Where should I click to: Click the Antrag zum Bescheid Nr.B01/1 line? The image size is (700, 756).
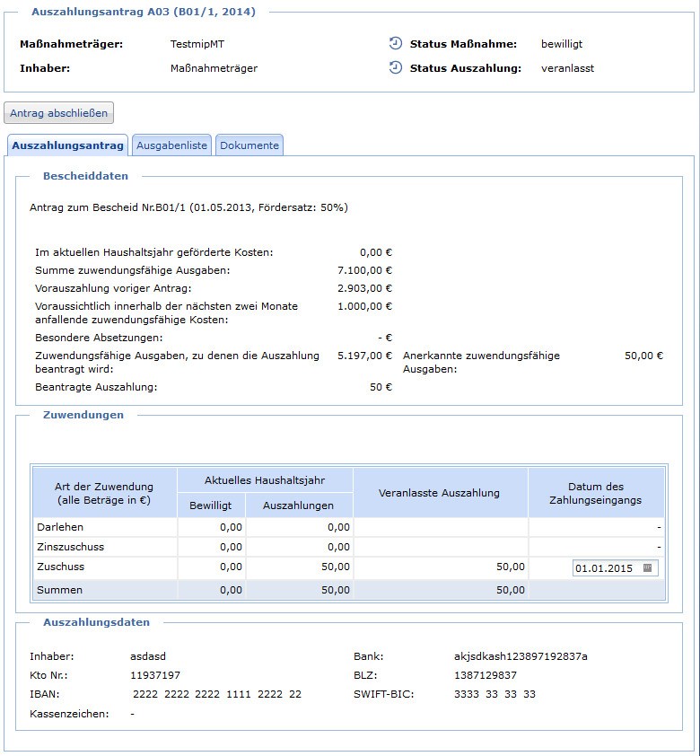click(x=188, y=207)
